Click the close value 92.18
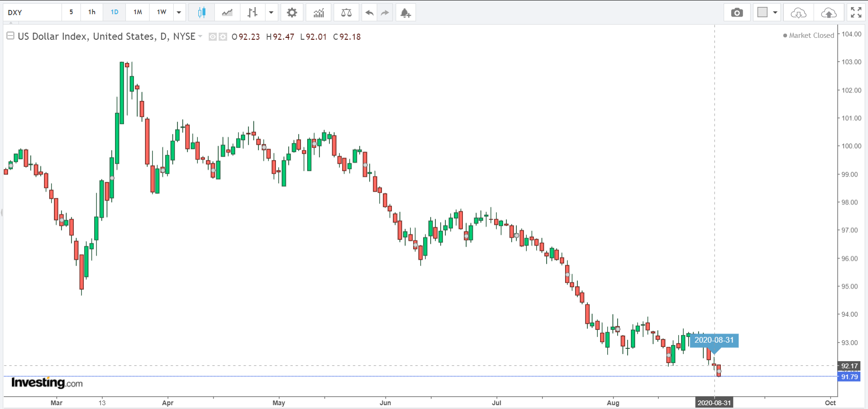The height and width of the screenshot is (409, 868). pos(350,37)
